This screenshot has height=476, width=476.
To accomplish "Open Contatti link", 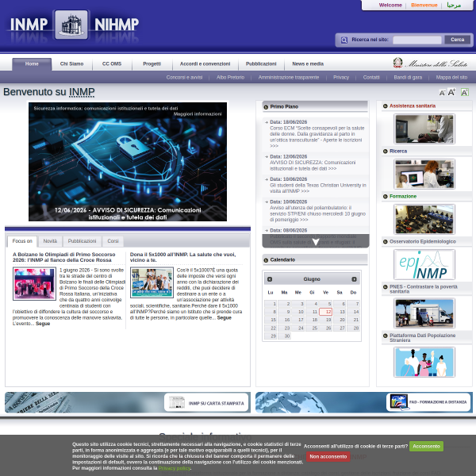I will click(371, 78).
